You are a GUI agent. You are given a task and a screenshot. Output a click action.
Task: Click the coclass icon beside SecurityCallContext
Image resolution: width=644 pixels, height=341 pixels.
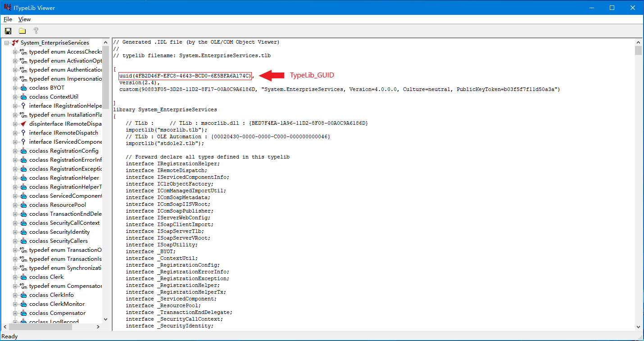tap(23, 223)
